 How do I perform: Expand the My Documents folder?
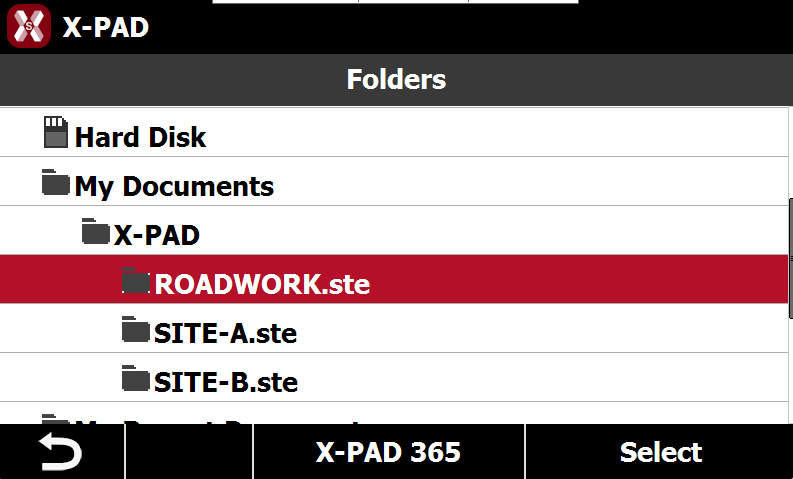394,181
